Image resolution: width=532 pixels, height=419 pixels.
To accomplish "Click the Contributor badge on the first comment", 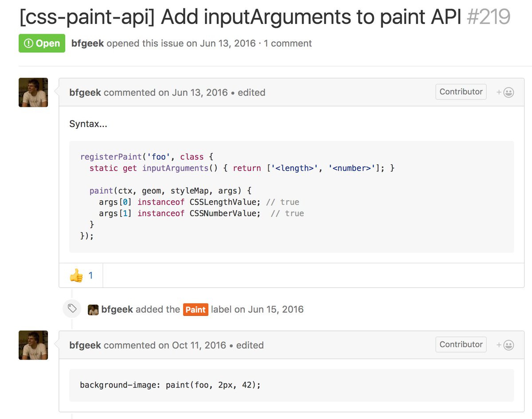I will [x=461, y=92].
